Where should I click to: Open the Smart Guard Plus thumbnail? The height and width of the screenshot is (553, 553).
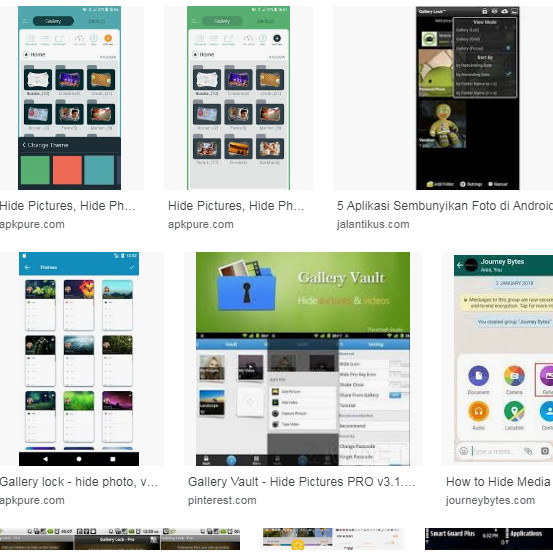489,539
